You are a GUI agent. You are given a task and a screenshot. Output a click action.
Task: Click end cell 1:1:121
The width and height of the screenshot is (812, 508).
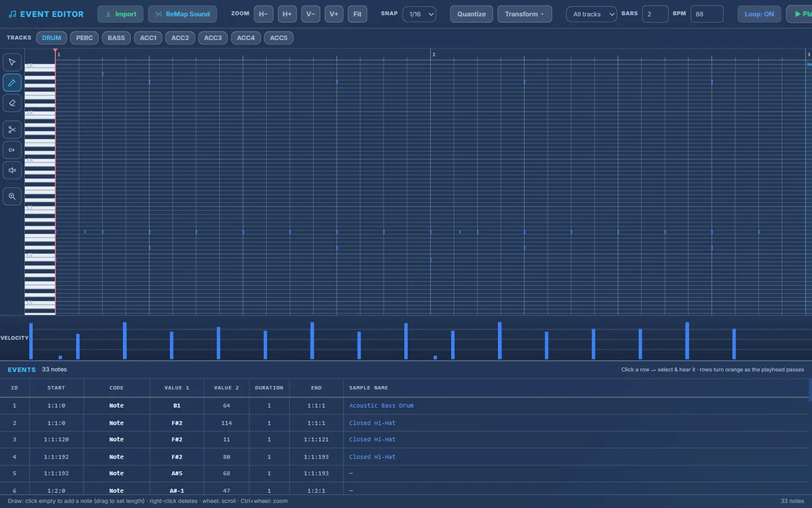tap(316, 440)
